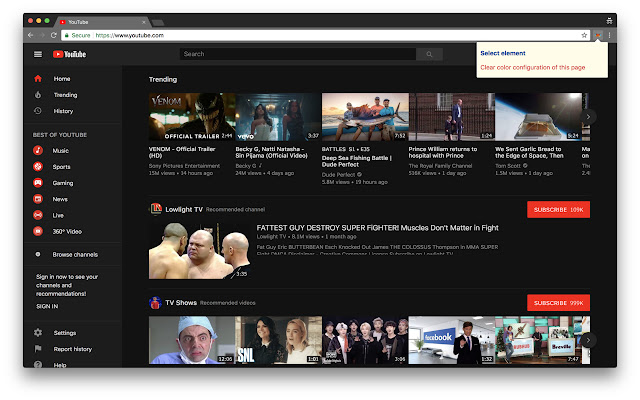Click Sony Pictures Entertainment channel name

pyautogui.click(x=184, y=166)
